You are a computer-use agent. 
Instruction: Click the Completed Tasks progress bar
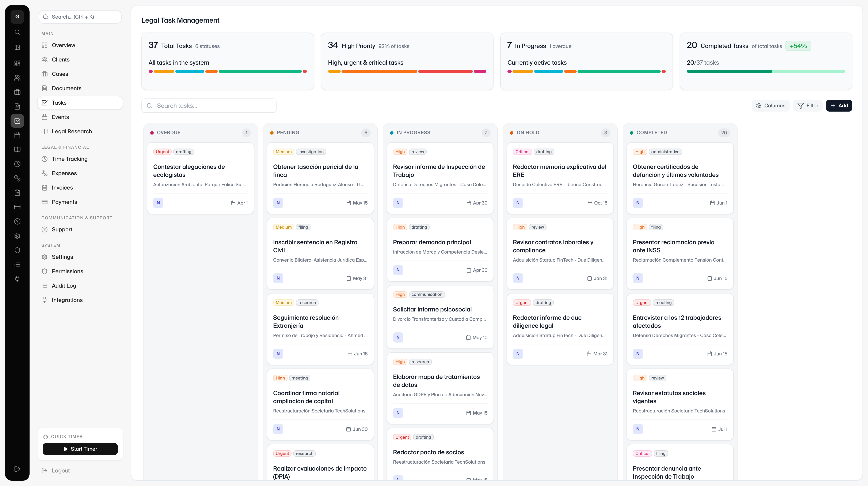point(766,71)
